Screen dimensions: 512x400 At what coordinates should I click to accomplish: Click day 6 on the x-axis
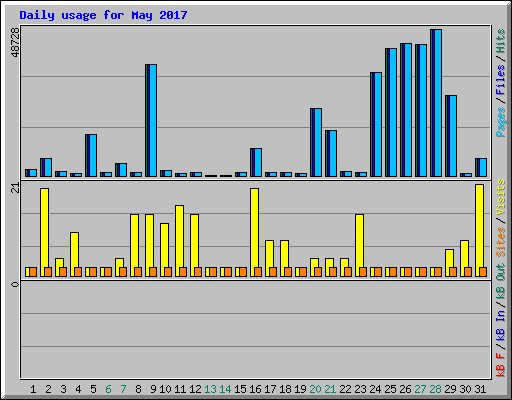click(108, 389)
